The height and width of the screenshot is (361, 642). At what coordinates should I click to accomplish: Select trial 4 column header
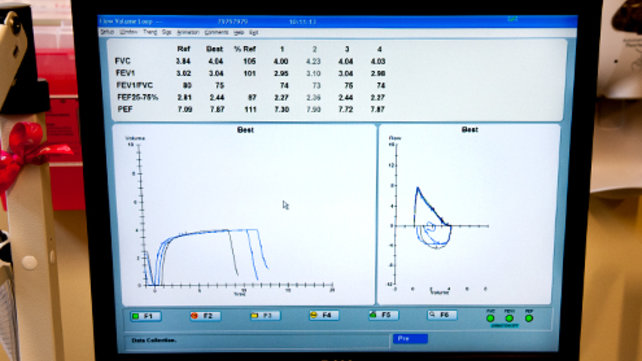point(379,49)
